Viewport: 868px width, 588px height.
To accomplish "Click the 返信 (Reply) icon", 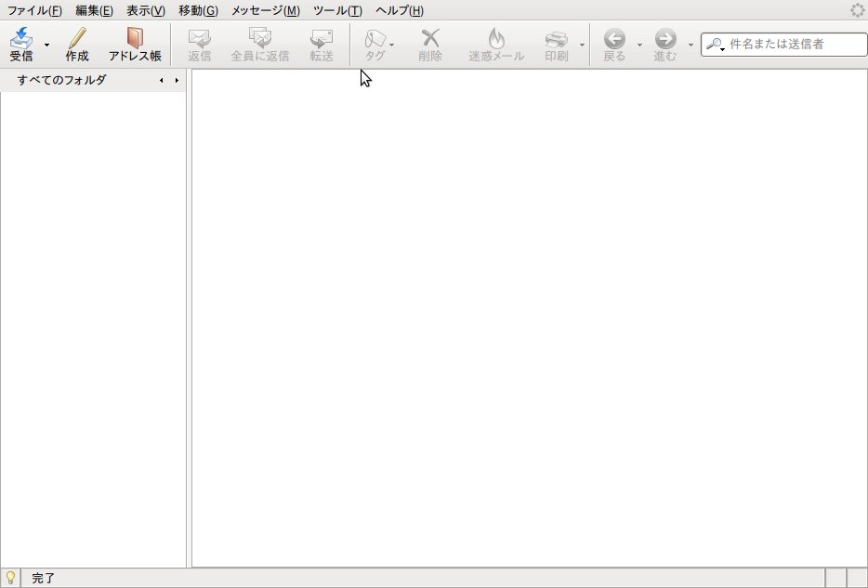I will [199, 37].
